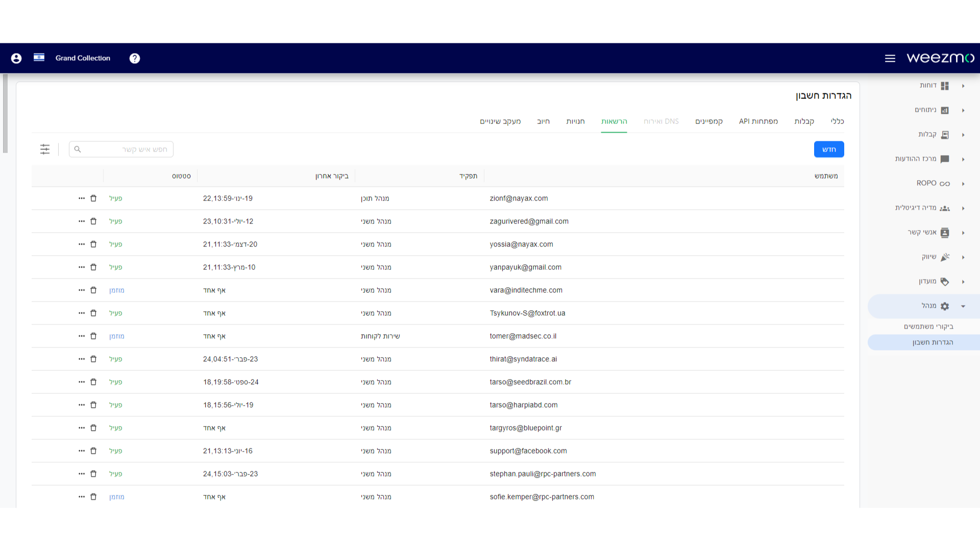Open the user account profile icon
Image resolution: width=980 pixels, height=551 pixels.
coord(16,58)
